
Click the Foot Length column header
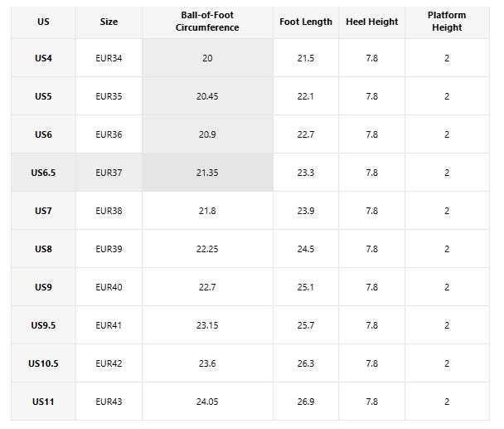[306, 22]
